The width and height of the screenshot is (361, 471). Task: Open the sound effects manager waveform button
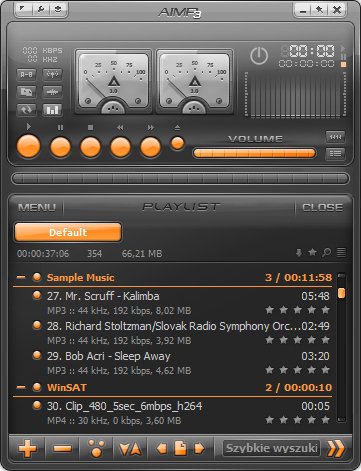click(x=52, y=92)
